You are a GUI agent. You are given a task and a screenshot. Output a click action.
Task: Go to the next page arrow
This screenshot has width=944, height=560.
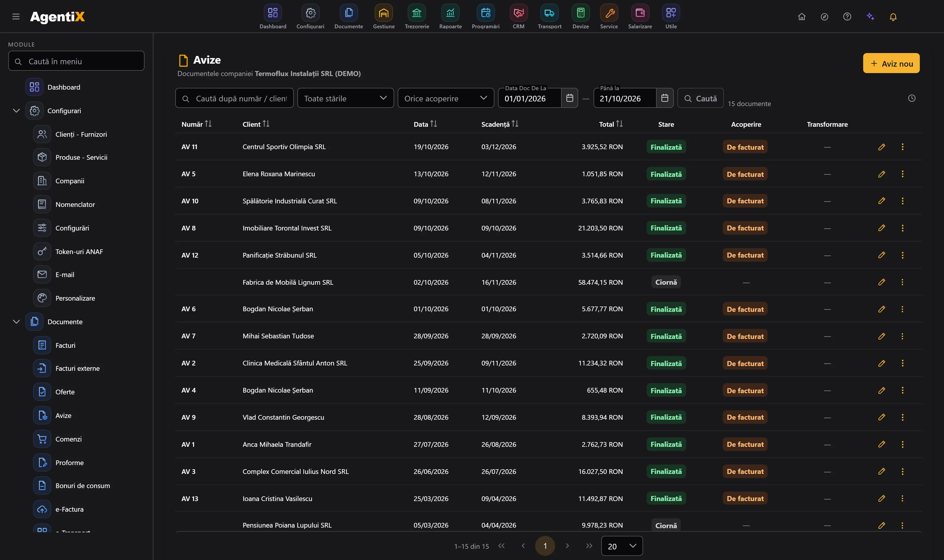567,546
